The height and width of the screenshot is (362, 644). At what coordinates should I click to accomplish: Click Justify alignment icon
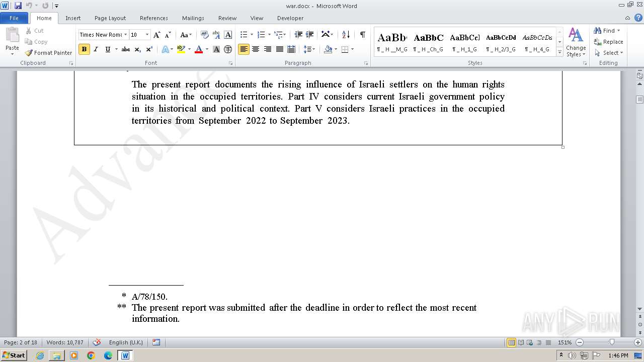pos(279,49)
